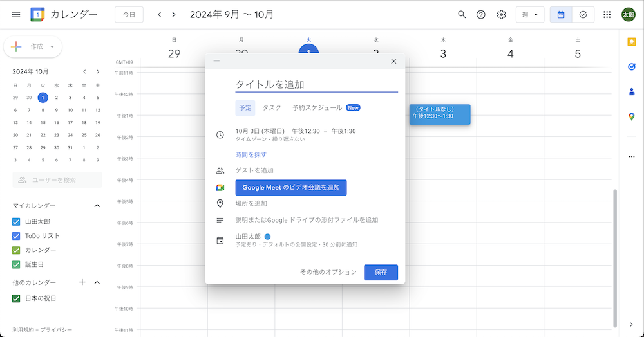Disable the 日本の祝日 calendar checkbox
The width and height of the screenshot is (644, 337).
[x=17, y=298]
